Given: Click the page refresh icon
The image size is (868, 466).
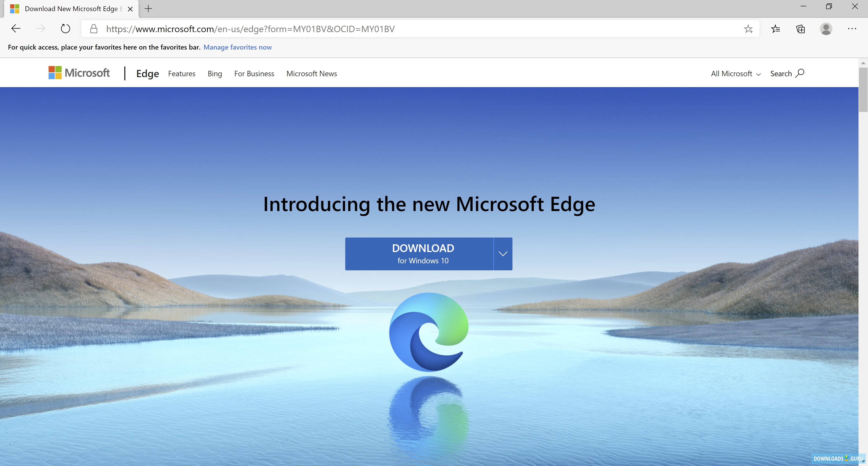Looking at the screenshot, I should 66,29.
